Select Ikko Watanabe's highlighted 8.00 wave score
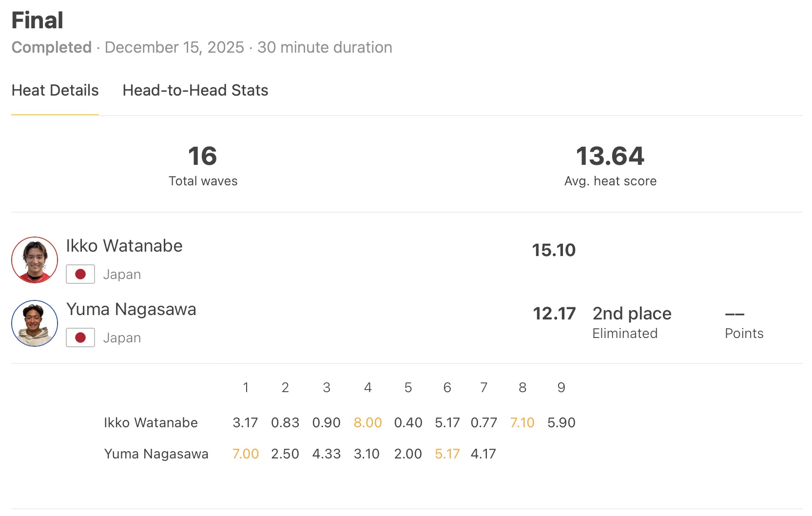The height and width of the screenshot is (516, 812). (x=367, y=422)
